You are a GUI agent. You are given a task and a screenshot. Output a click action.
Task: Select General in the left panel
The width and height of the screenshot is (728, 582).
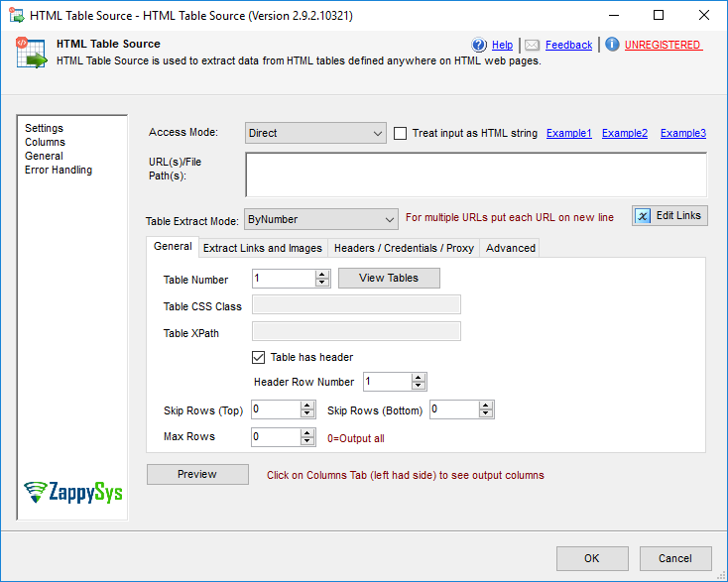(44, 156)
